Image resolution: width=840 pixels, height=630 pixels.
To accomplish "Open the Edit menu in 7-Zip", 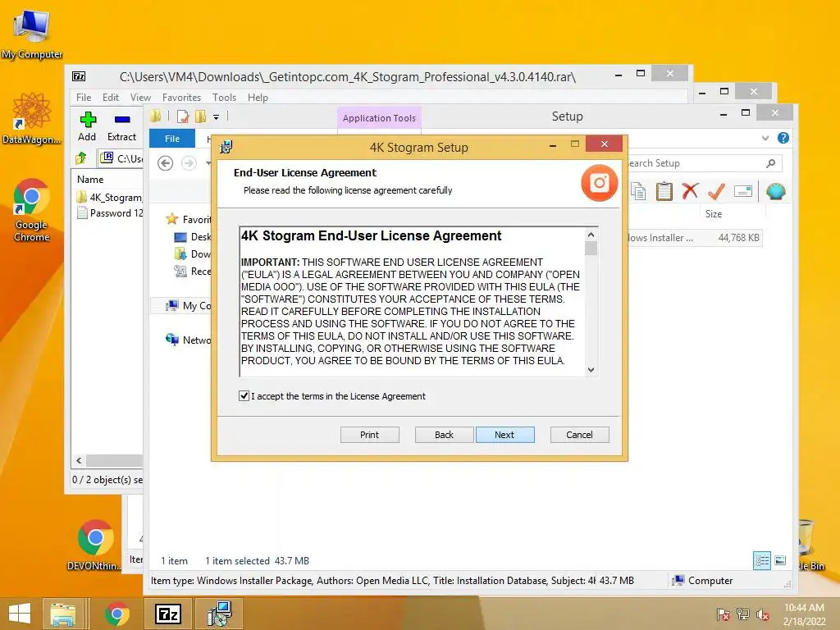I will 111,98.
